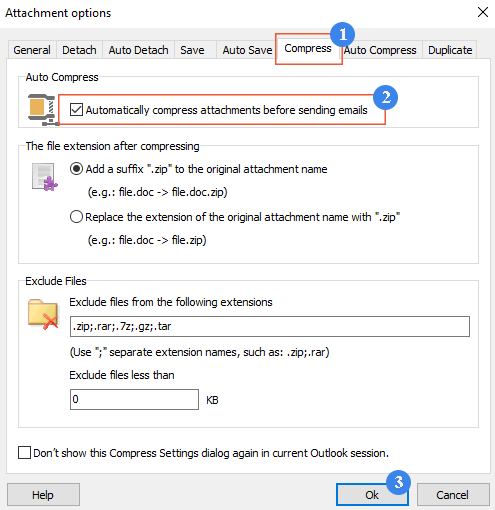Click the excluded extensions text field
This screenshot has width=495, height=510.
click(x=270, y=326)
